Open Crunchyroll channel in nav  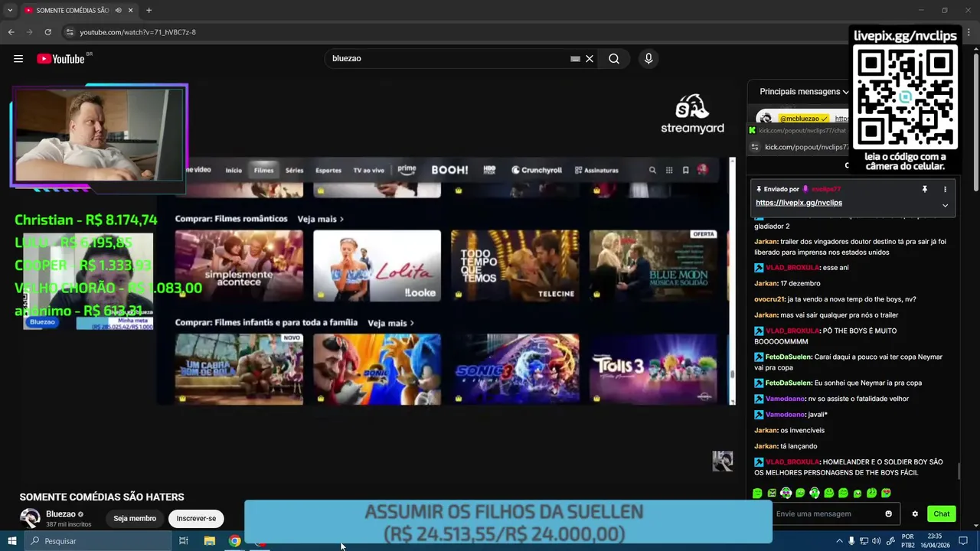click(537, 170)
